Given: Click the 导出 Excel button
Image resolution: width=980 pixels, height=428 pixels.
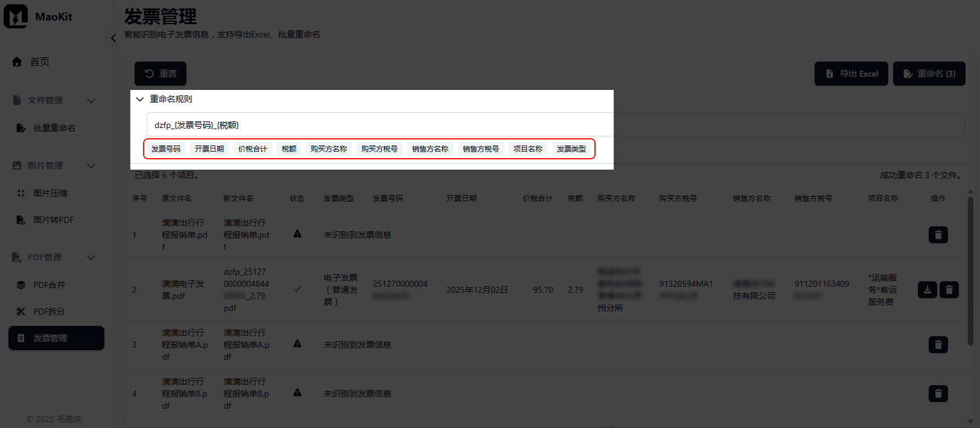Looking at the screenshot, I should point(851,74).
